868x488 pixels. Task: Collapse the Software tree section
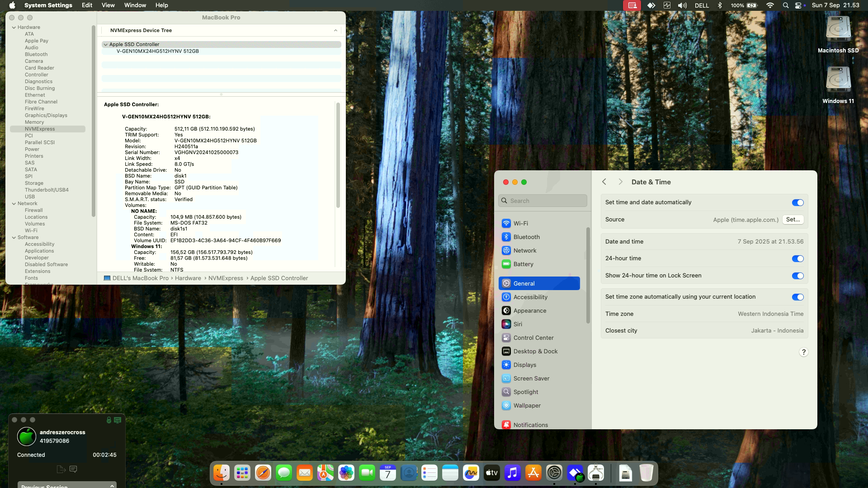14,238
